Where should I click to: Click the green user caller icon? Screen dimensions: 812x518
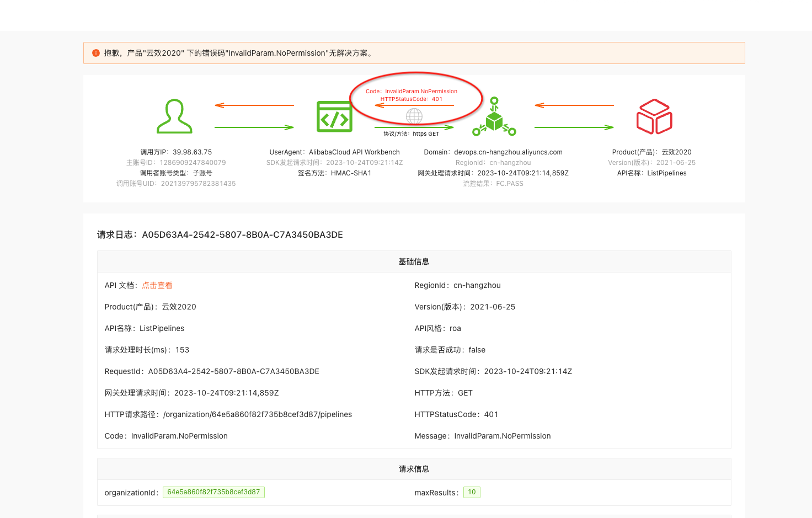pyautogui.click(x=174, y=116)
